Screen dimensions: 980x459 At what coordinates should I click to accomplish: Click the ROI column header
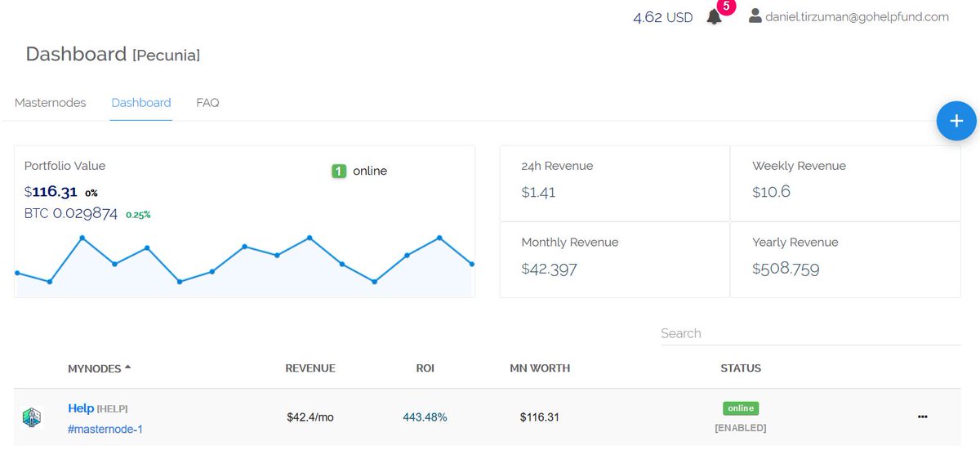pos(425,368)
